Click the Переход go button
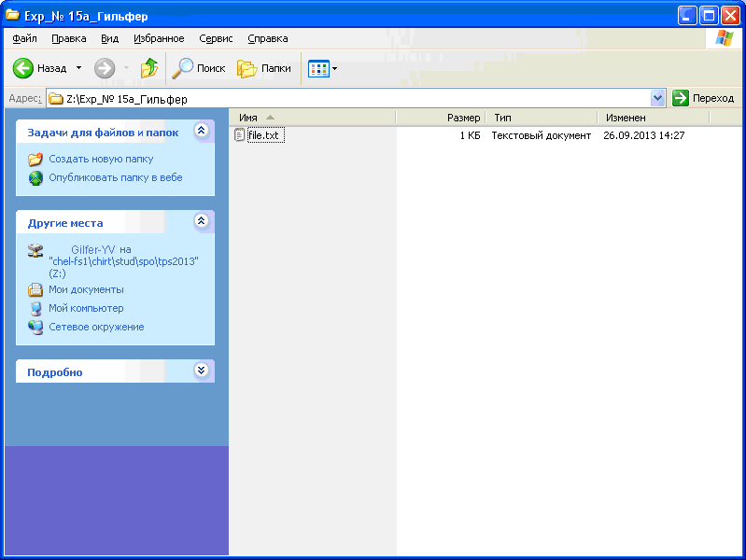 [x=703, y=98]
